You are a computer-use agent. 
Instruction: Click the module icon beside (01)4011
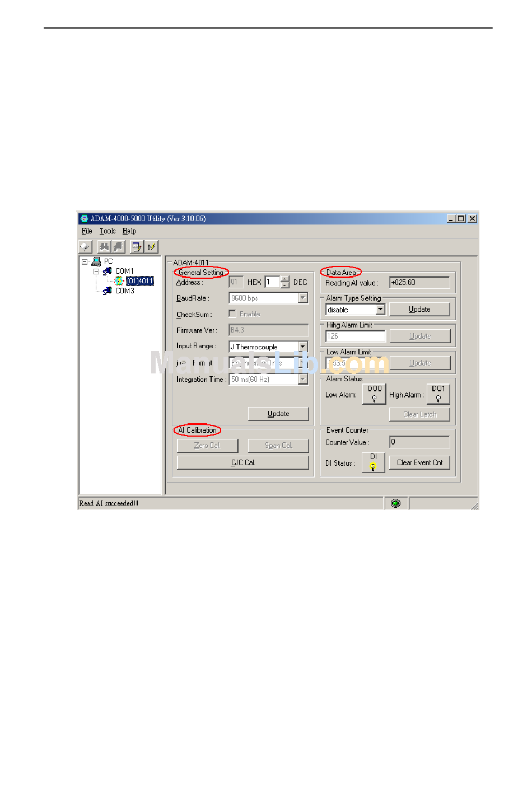[x=119, y=281]
